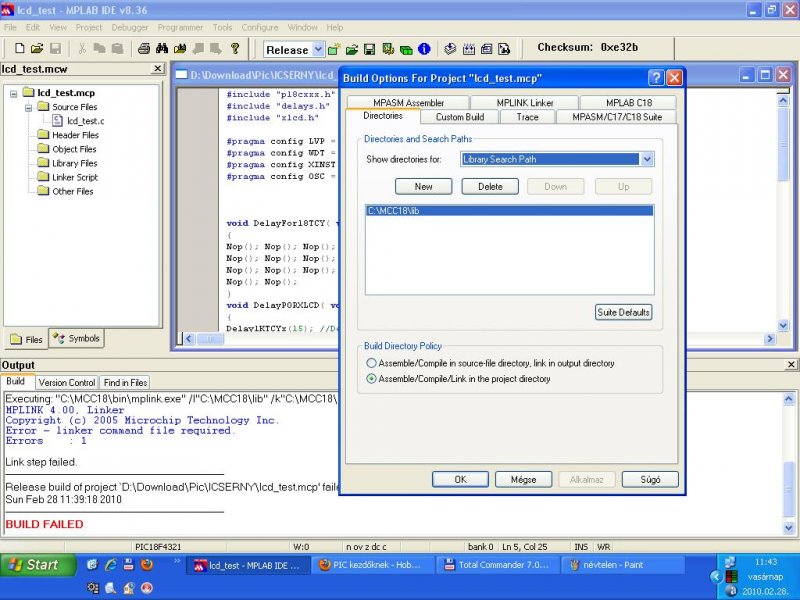Image resolution: width=800 pixels, height=600 pixels.
Task: Click the Print toolbar icon
Action: point(144,49)
